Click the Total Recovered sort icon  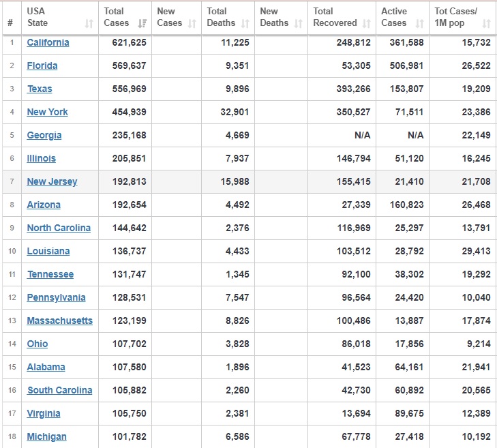[366, 24]
